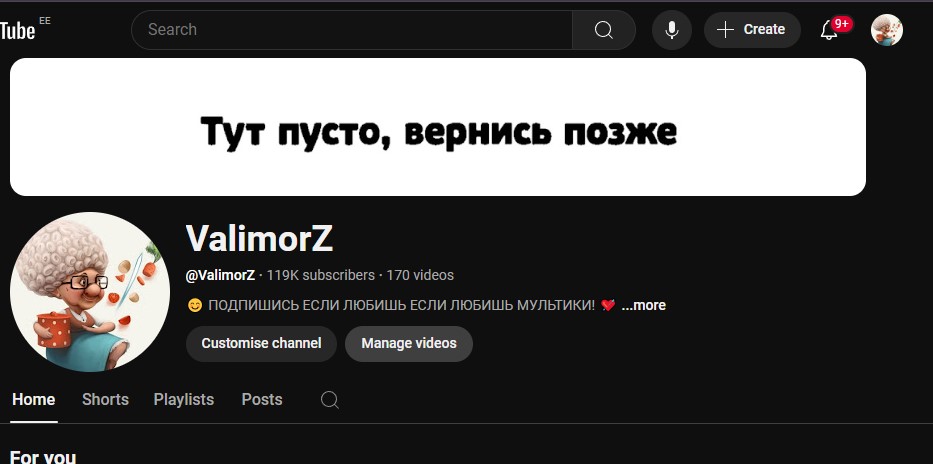This screenshot has width=933, height=464.
Task: Click the Manage videos button
Action: click(x=409, y=343)
